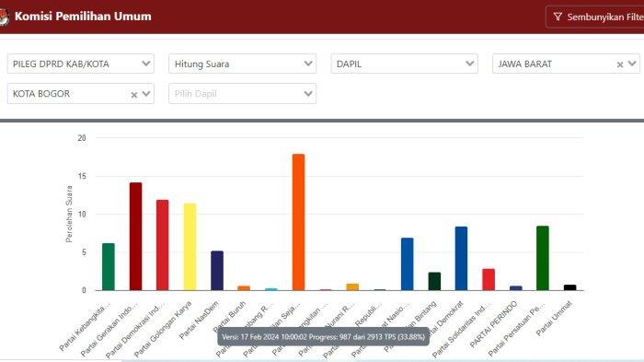Clear the JAWA BARAT selection

pyautogui.click(x=620, y=64)
